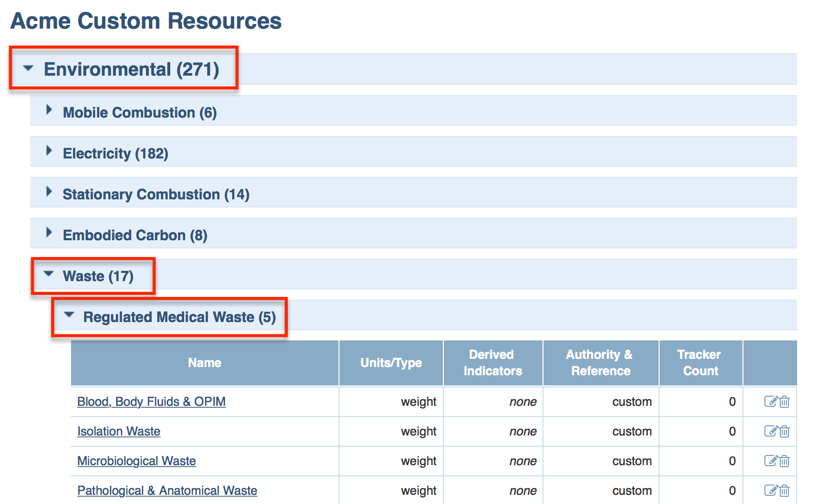Click the Electricity (182) heading text
814x504 pixels.
click(116, 153)
